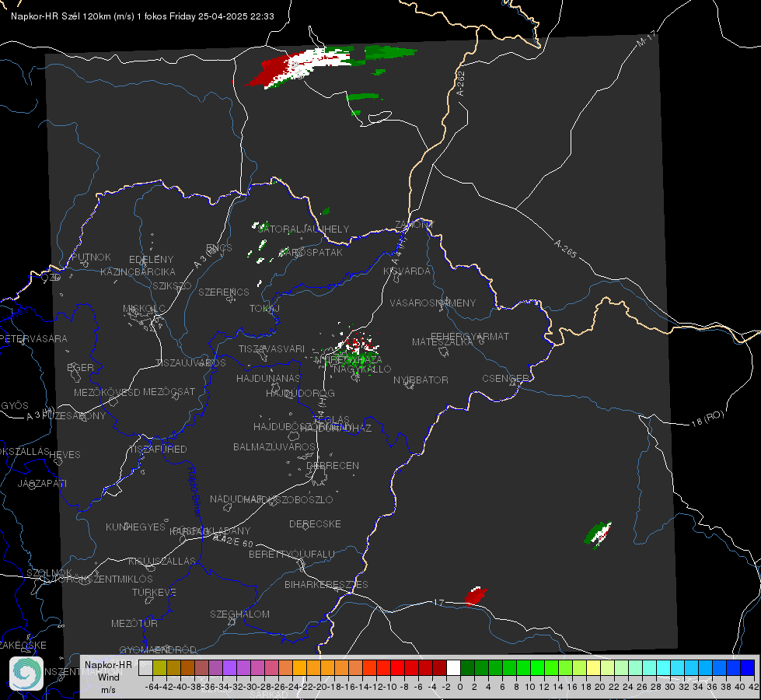Click the HAJDÚNÁNÁS city label
This screenshot has height=700, width=761.
point(268,378)
